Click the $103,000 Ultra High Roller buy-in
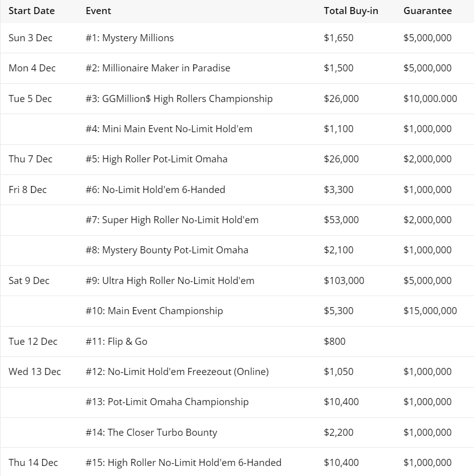 click(x=344, y=280)
